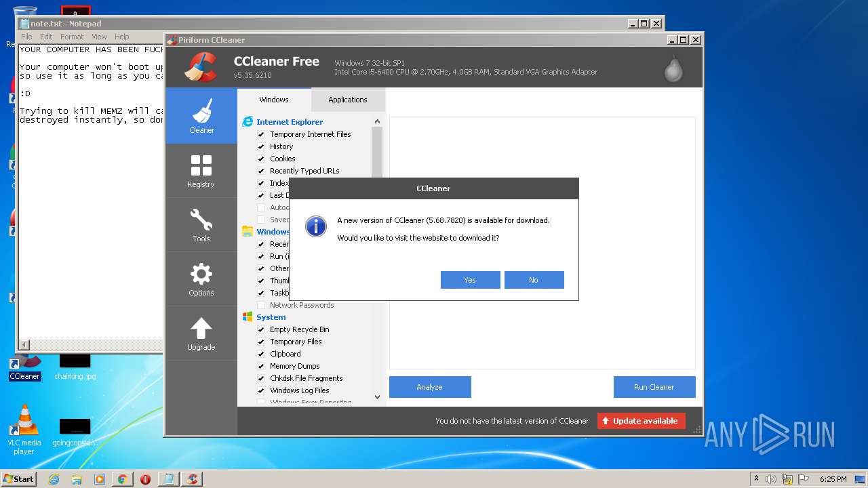Click the Action Center flag in tray
Image resolution: width=868 pixels, height=488 pixels.
click(x=804, y=479)
